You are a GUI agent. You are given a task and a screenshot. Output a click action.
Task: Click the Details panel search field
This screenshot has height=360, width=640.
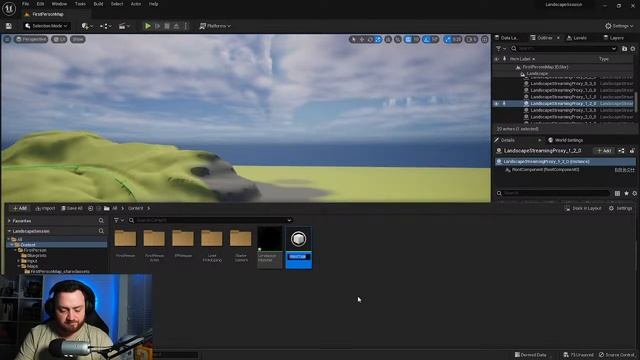click(x=553, y=193)
